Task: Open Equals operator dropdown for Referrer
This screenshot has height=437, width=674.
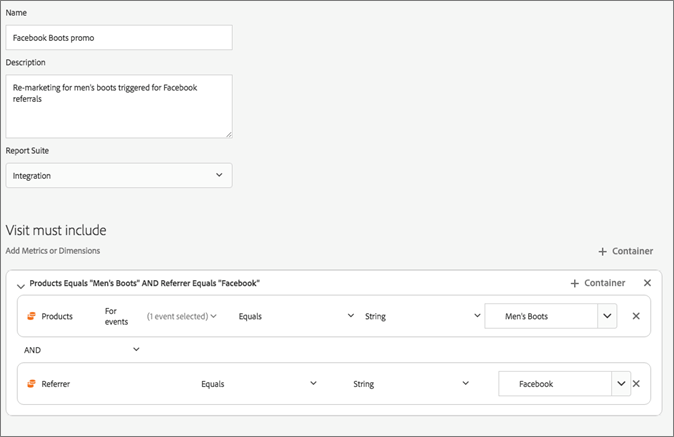Action: click(x=258, y=383)
